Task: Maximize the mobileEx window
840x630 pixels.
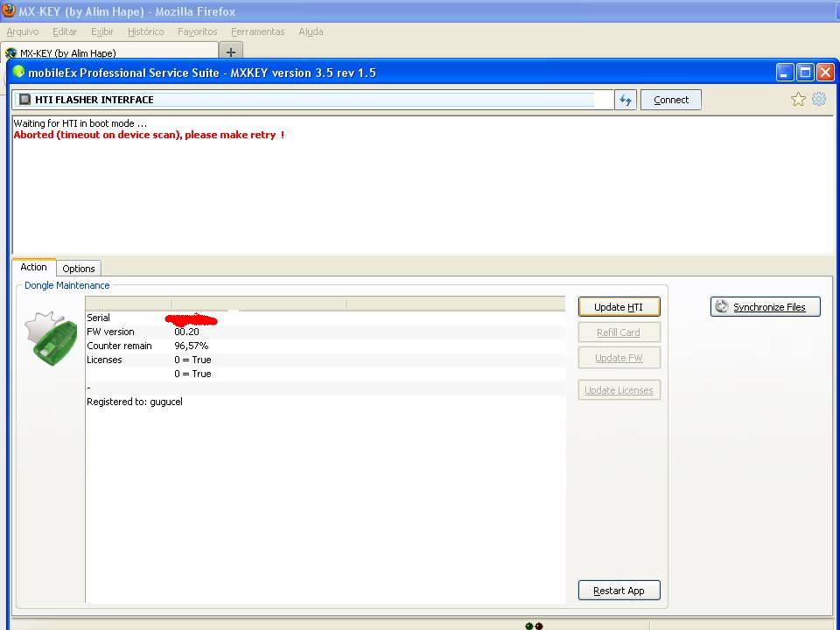Action: point(805,72)
